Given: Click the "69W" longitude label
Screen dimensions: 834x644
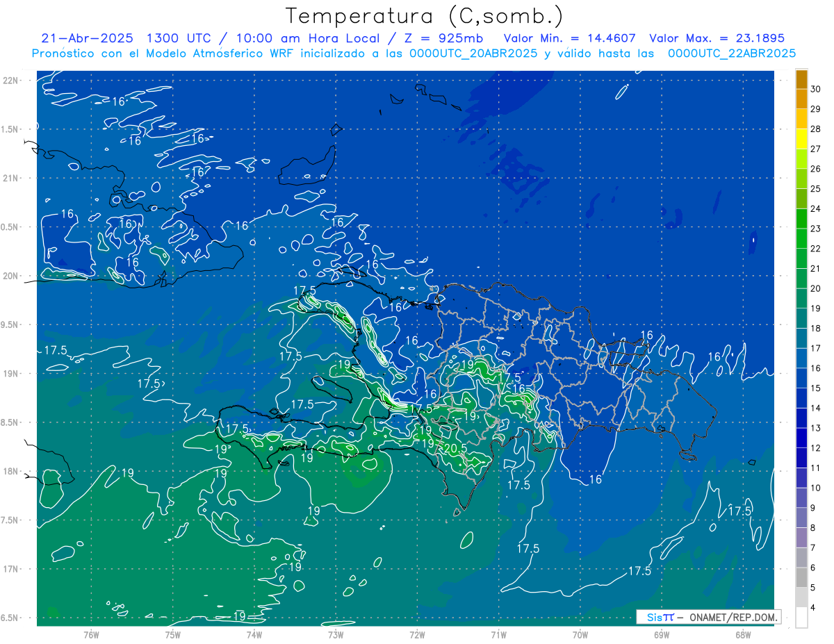Looking at the screenshot, I should [x=662, y=634].
